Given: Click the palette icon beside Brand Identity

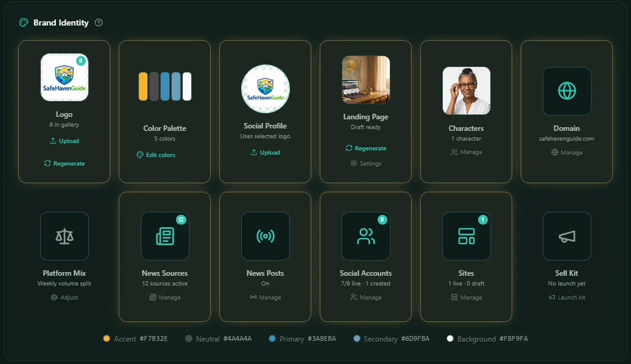Looking at the screenshot, I should pos(24,23).
